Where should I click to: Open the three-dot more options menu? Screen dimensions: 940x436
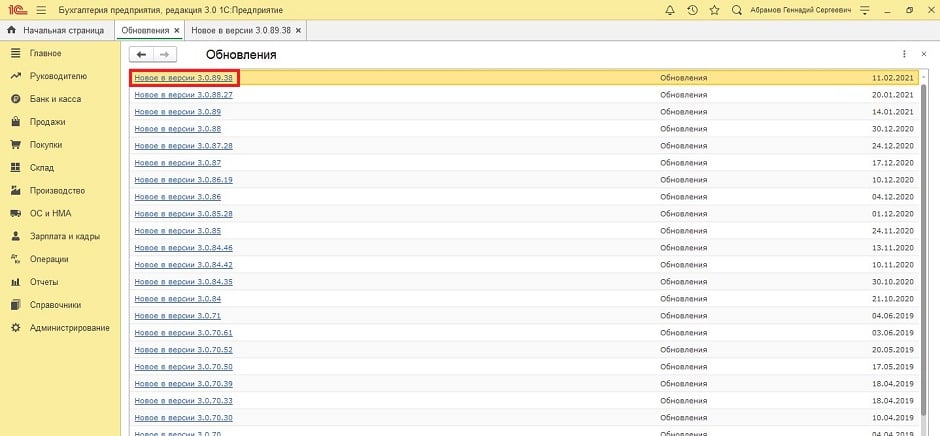(x=904, y=54)
